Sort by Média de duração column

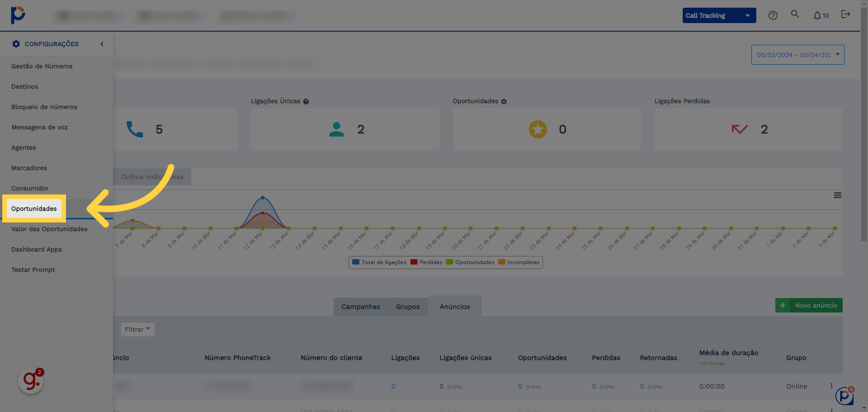[729, 353]
